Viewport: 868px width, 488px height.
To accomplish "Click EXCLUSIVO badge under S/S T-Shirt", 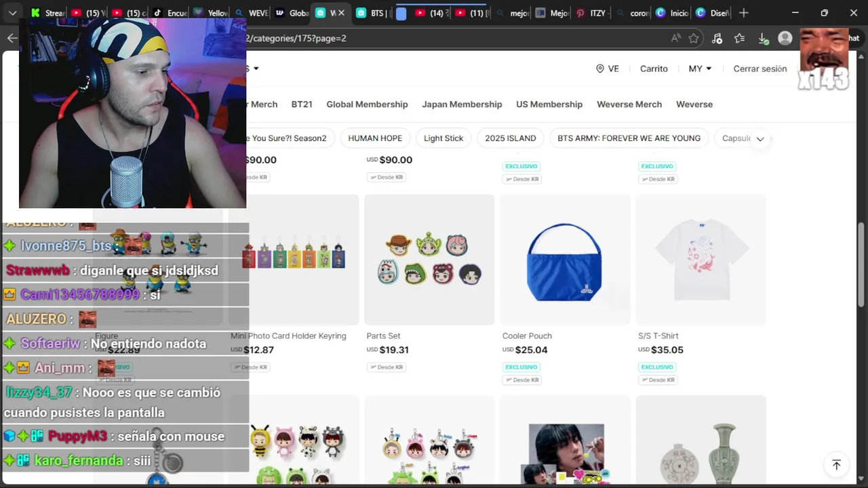I will click(x=657, y=367).
